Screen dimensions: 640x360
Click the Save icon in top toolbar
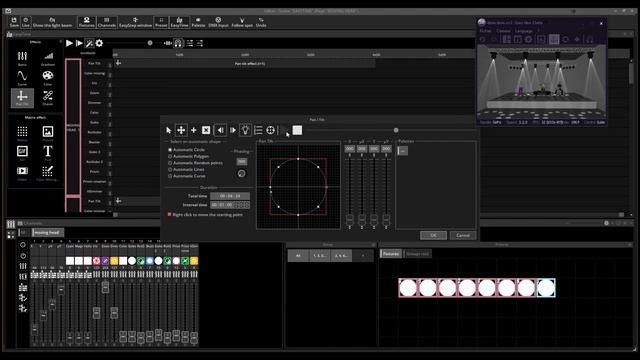(x=14, y=22)
